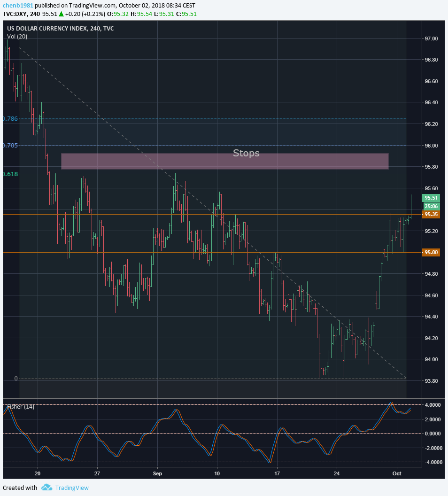Image resolution: width=448 pixels, height=496 pixels.
Task: Click the Fisher (14) indicator label
Action: [21, 406]
